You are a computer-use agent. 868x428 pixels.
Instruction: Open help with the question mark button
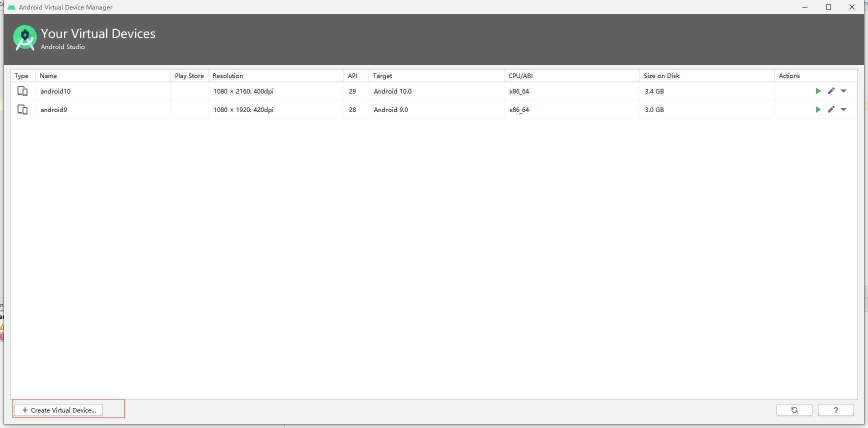point(835,410)
